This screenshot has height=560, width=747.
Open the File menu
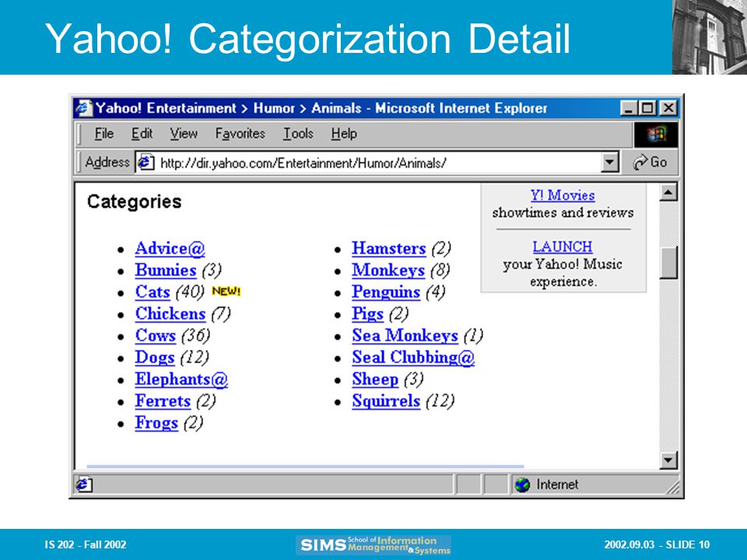coord(103,134)
